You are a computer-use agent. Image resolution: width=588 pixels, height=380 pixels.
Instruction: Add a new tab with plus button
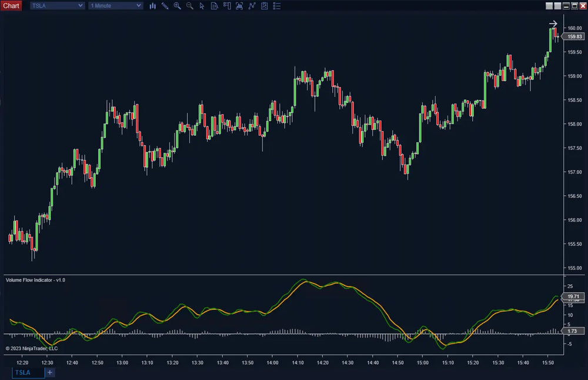coord(50,372)
